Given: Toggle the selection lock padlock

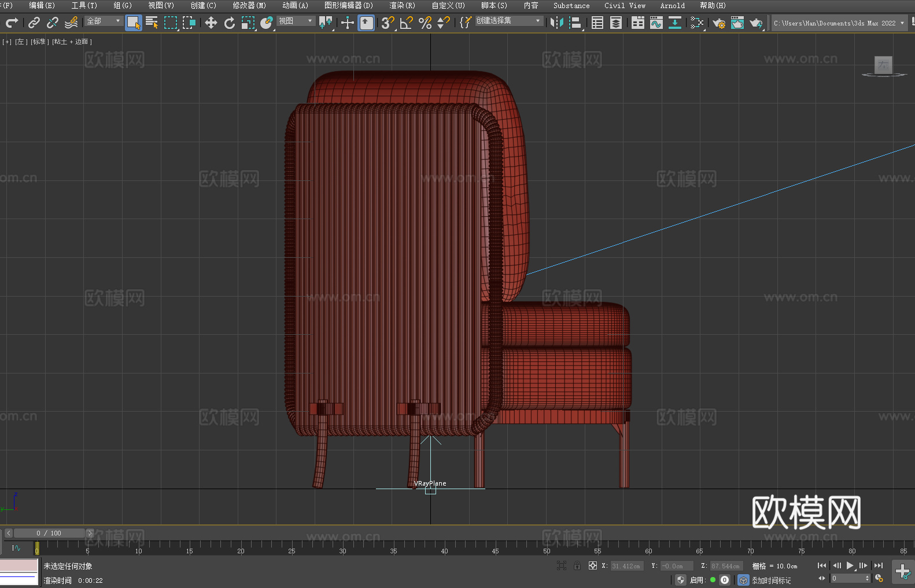Looking at the screenshot, I should point(577,565).
